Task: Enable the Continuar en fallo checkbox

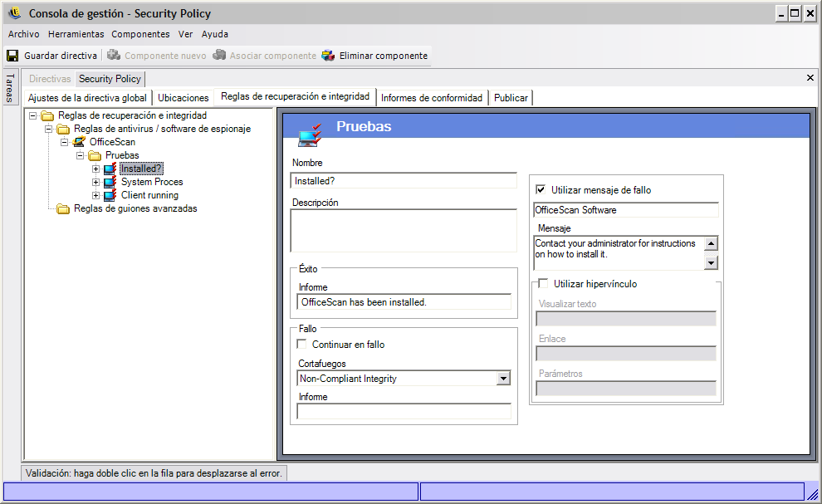Action: point(302,344)
